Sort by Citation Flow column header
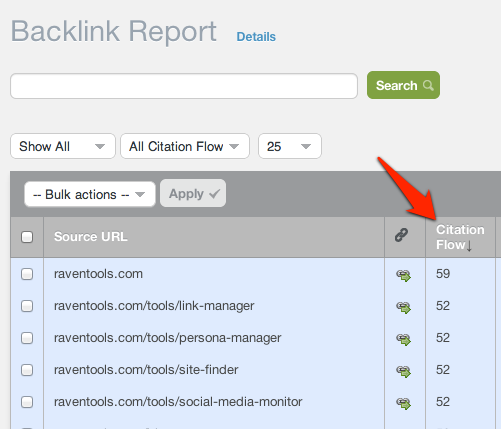The height and width of the screenshot is (429, 501). 460,237
